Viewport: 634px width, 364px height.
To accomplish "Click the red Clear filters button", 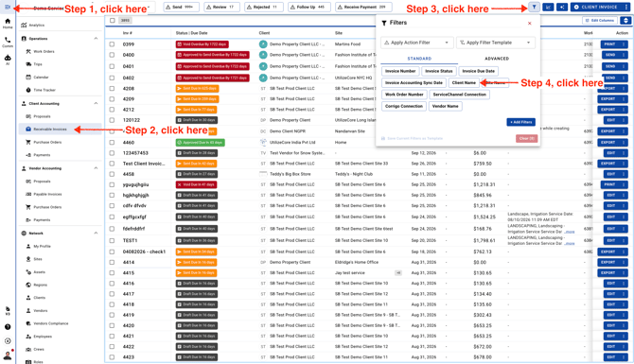I will 526,139.
